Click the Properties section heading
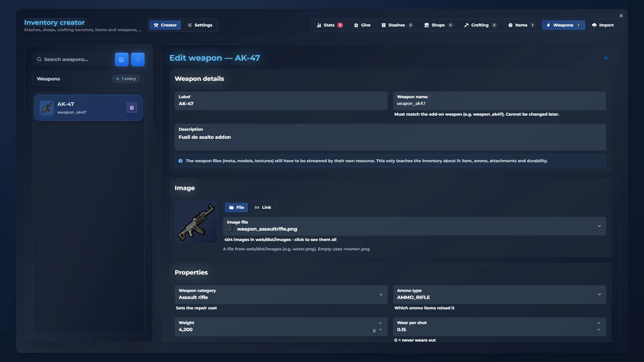 tap(191, 273)
